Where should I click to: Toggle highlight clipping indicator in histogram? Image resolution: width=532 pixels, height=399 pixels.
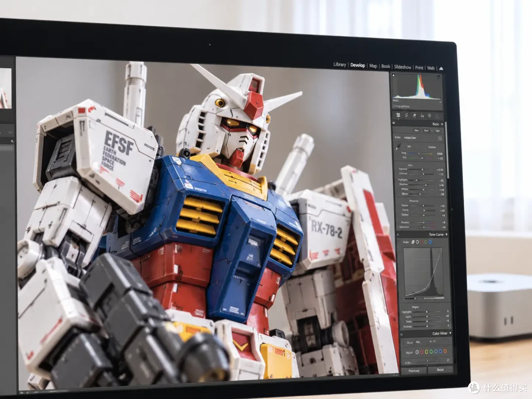click(x=439, y=77)
